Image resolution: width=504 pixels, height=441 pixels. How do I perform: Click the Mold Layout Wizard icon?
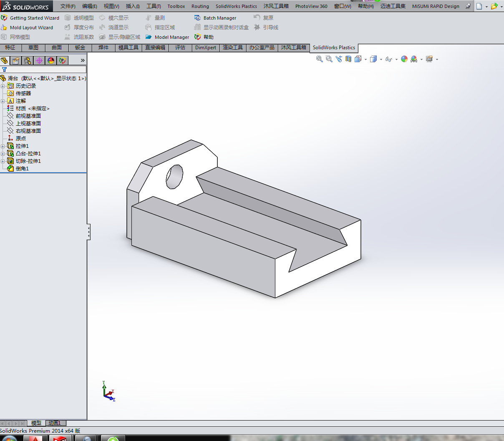coord(4,28)
